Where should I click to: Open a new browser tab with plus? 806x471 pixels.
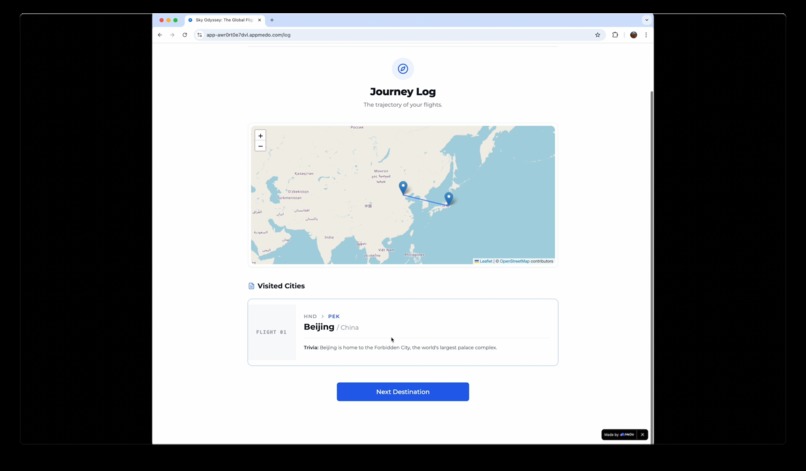(x=272, y=20)
